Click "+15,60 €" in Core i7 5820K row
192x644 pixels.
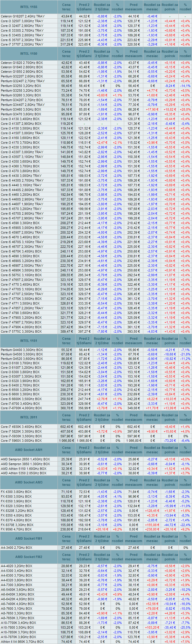pyautogui.click(x=170, y=431)
